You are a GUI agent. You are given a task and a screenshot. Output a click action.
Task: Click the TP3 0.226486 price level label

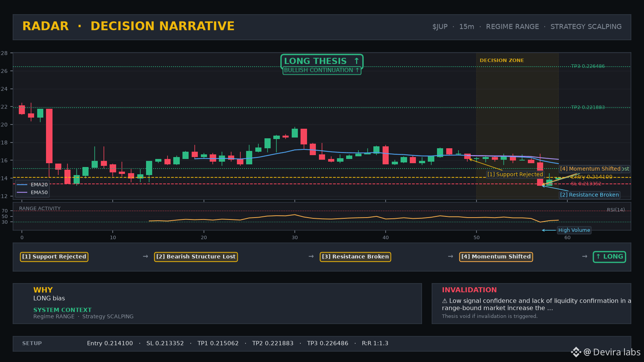(588, 66)
